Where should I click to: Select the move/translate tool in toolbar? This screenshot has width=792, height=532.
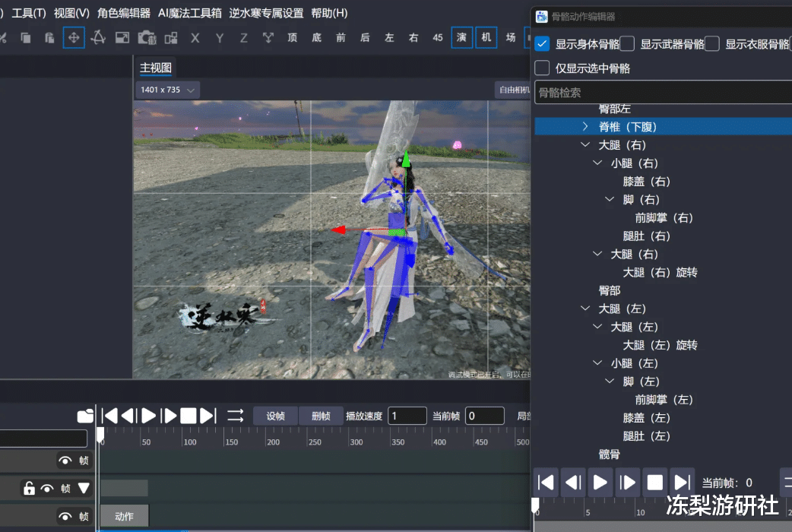click(74, 37)
